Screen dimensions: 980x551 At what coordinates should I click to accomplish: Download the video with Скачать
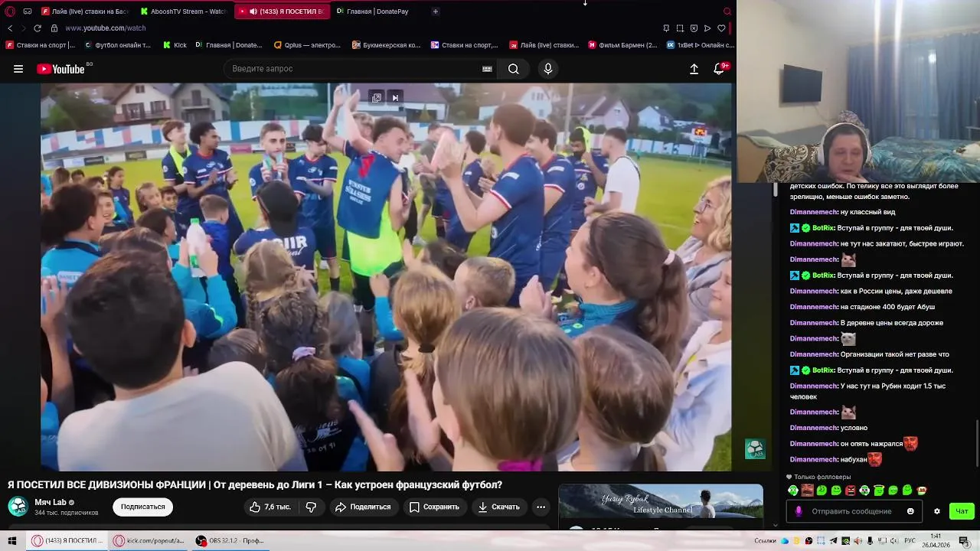click(499, 507)
